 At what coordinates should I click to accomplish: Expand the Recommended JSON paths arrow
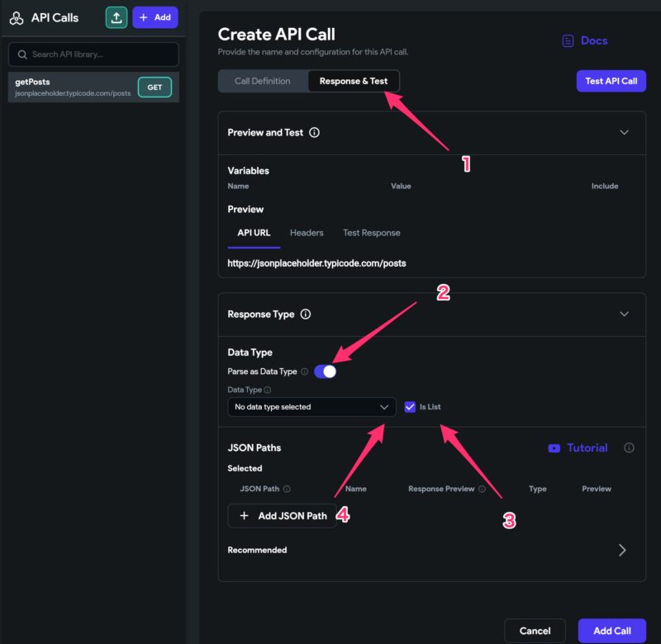coord(622,550)
